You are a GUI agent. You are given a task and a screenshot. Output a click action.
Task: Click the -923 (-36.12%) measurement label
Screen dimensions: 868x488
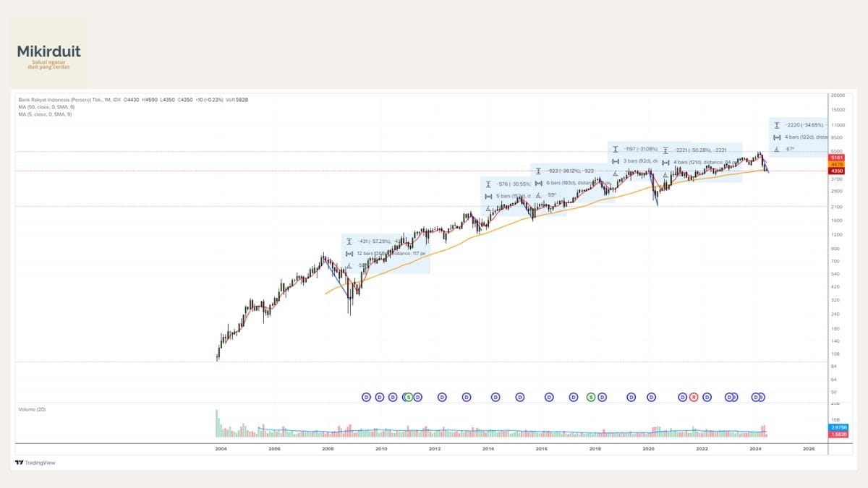pos(570,171)
